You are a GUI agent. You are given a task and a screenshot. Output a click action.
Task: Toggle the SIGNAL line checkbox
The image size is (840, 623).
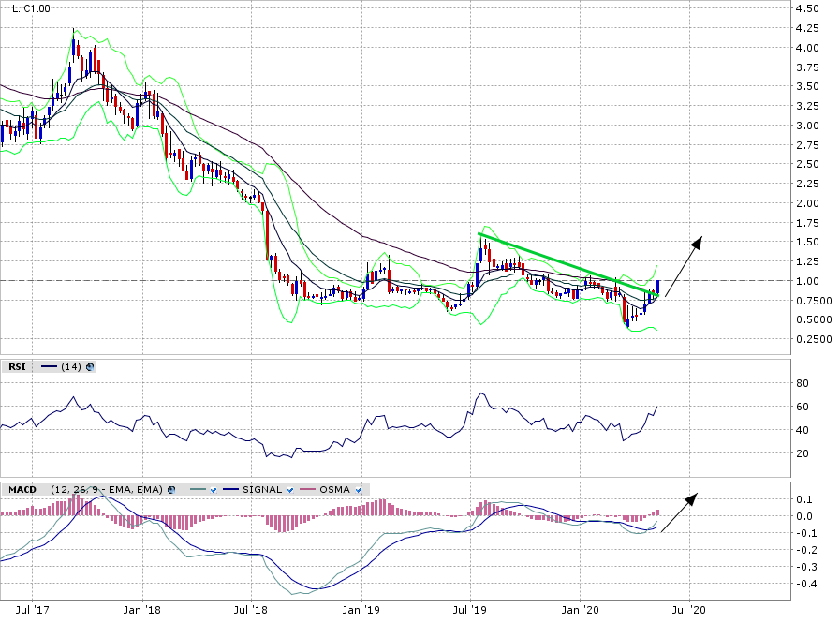pos(290,490)
